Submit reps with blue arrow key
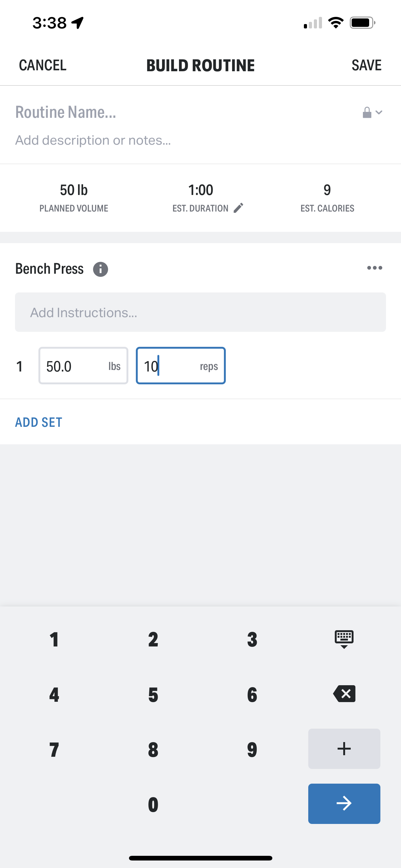Image resolution: width=401 pixels, height=868 pixels. click(344, 804)
